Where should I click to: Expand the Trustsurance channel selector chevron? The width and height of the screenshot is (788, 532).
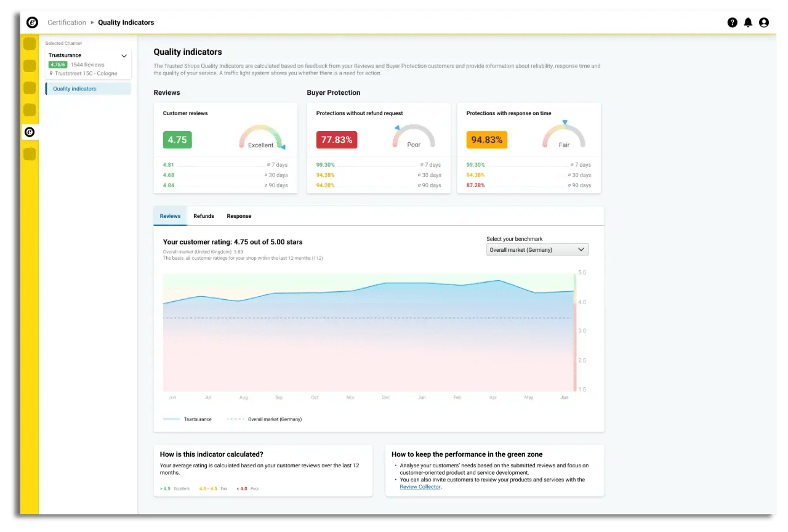[x=124, y=55]
